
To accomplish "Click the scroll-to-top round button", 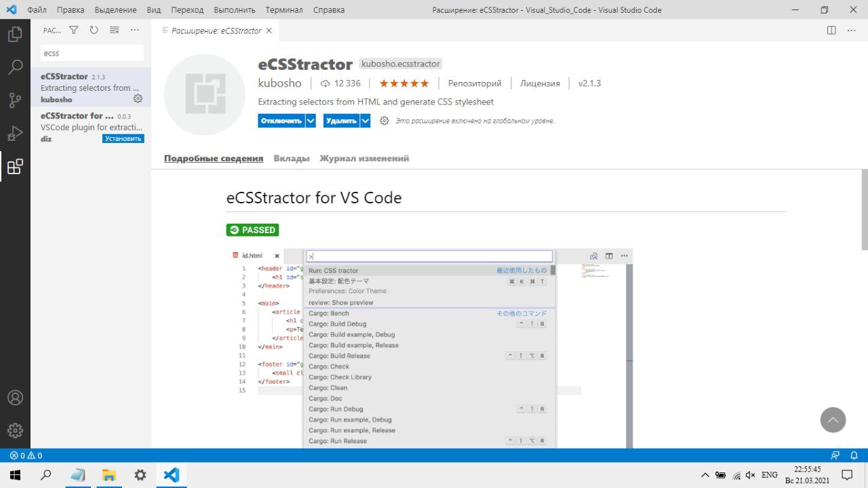I will [833, 420].
